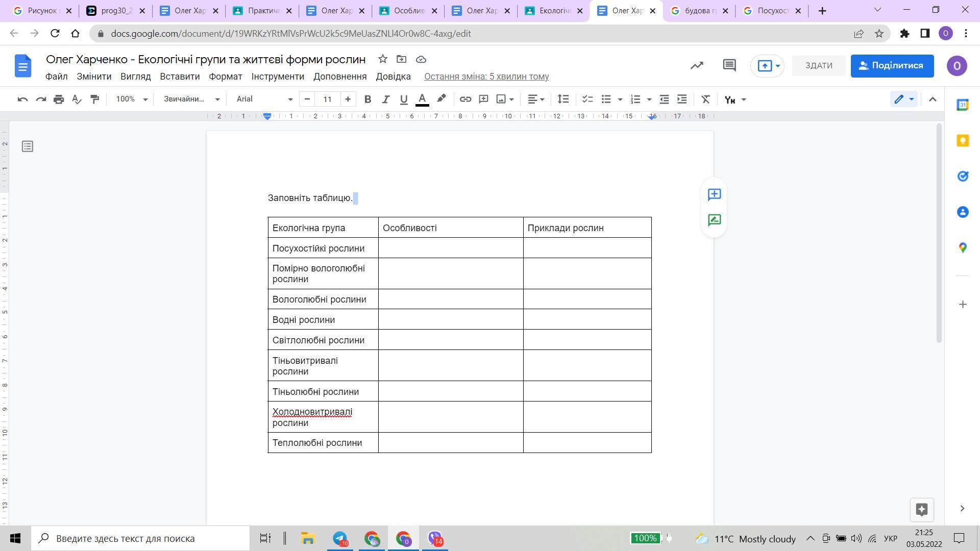Show document outline icon on left

[28, 147]
